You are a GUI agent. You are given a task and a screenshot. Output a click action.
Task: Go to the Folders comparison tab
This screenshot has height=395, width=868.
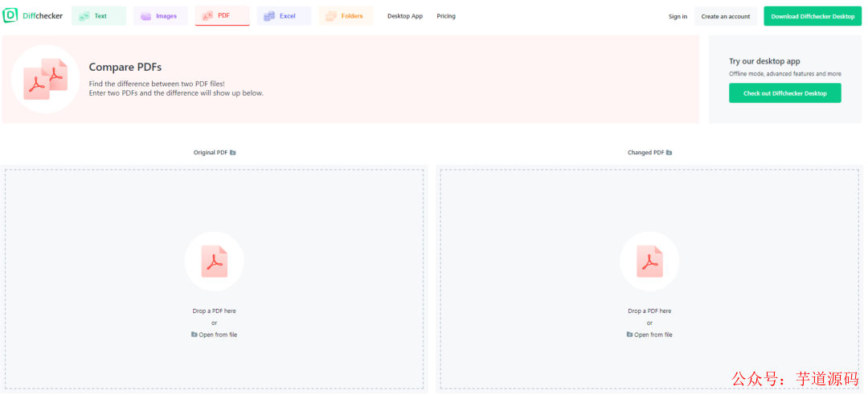(346, 16)
